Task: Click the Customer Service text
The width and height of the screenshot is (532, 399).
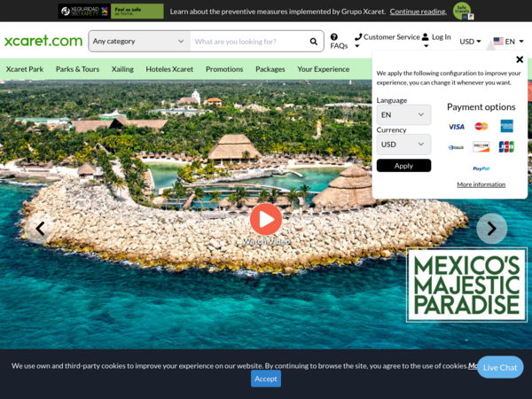Action: (x=392, y=37)
